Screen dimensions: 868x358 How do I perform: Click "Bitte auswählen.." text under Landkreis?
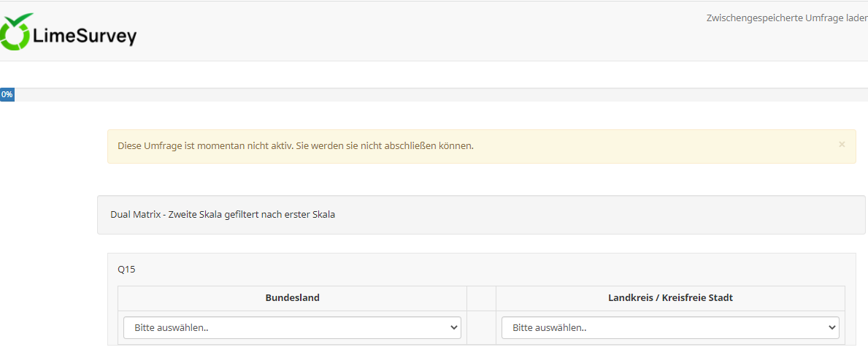(x=550, y=328)
